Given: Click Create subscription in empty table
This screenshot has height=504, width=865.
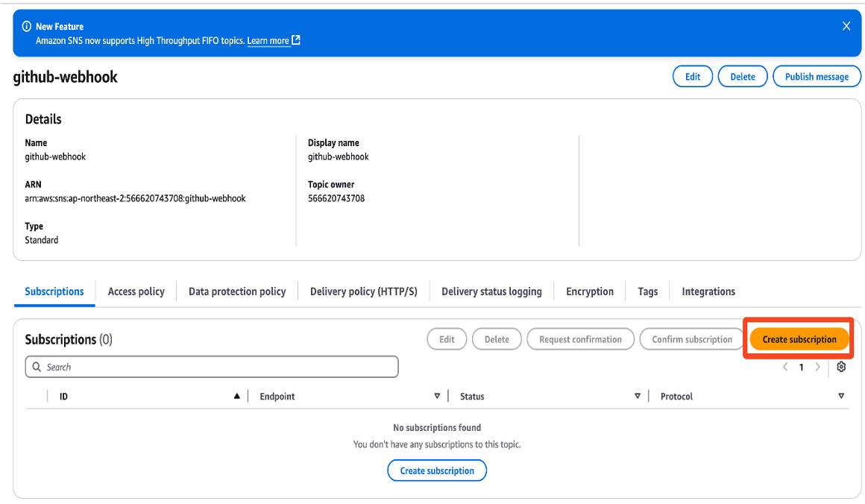Looking at the screenshot, I should 437,470.
